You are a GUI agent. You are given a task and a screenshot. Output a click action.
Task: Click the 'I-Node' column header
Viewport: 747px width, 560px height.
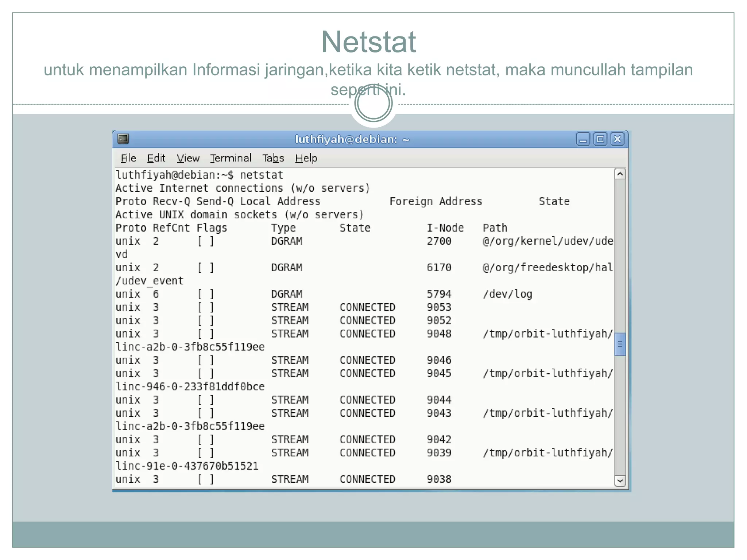445,228
